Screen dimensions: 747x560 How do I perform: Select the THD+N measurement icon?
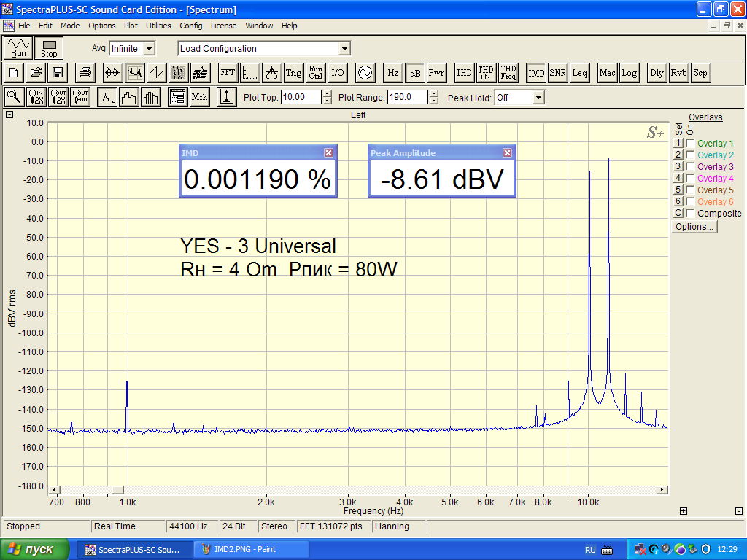486,72
